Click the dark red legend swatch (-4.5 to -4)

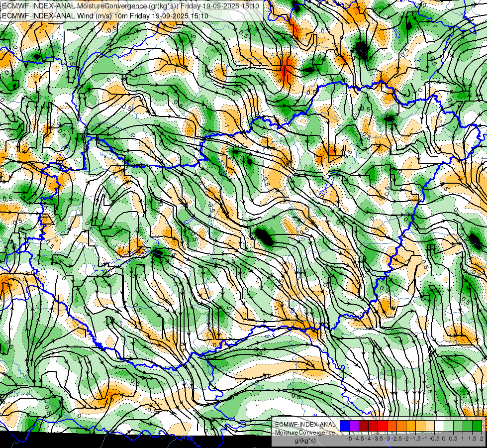point(364,426)
